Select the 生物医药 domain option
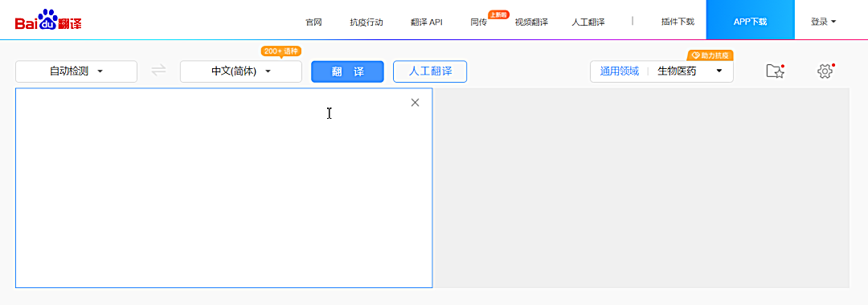 tap(677, 71)
